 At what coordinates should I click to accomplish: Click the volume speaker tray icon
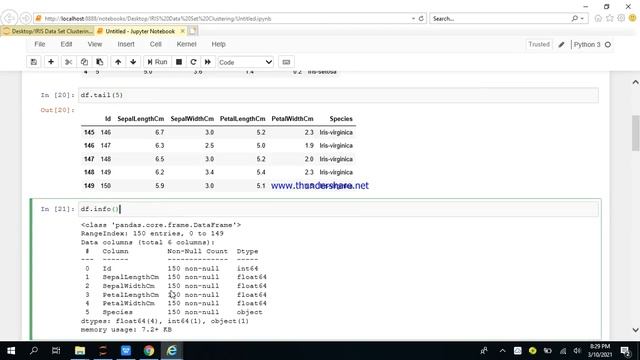pyautogui.click(x=577, y=351)
